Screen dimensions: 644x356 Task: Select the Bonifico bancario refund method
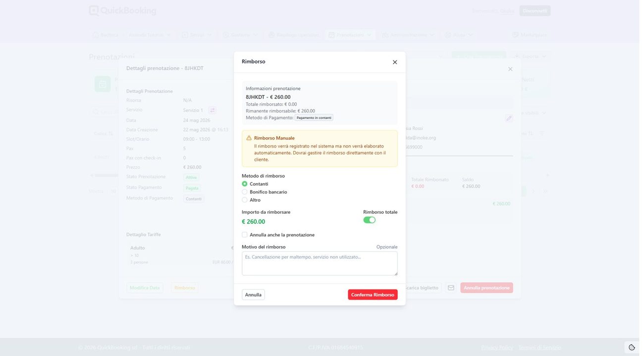pyautogui.click(x=245, y=192)
